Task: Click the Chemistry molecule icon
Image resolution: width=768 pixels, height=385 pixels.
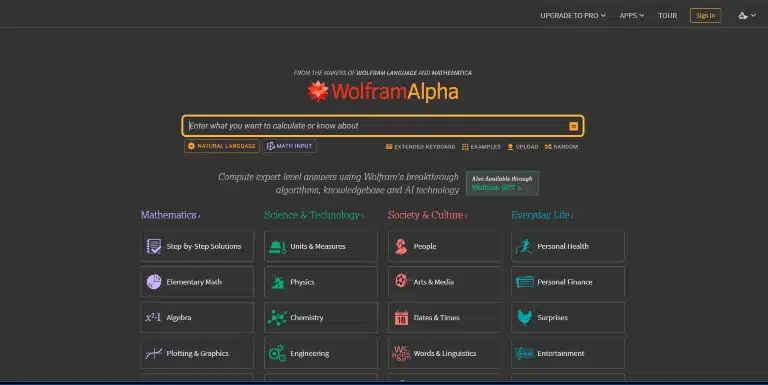Action: click(277, 317)
